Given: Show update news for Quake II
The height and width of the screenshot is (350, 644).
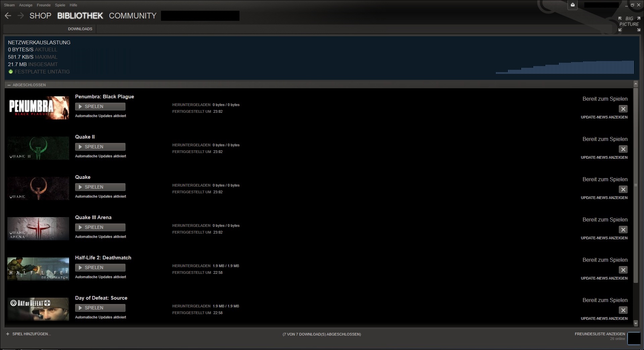Looking at the screenshot, I should click(x=604, y=157).
